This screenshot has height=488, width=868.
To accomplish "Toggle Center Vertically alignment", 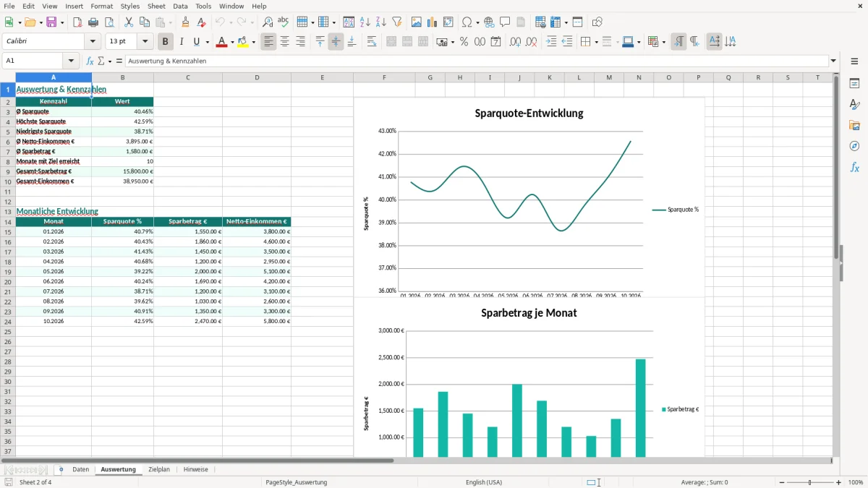I will 336,42.
